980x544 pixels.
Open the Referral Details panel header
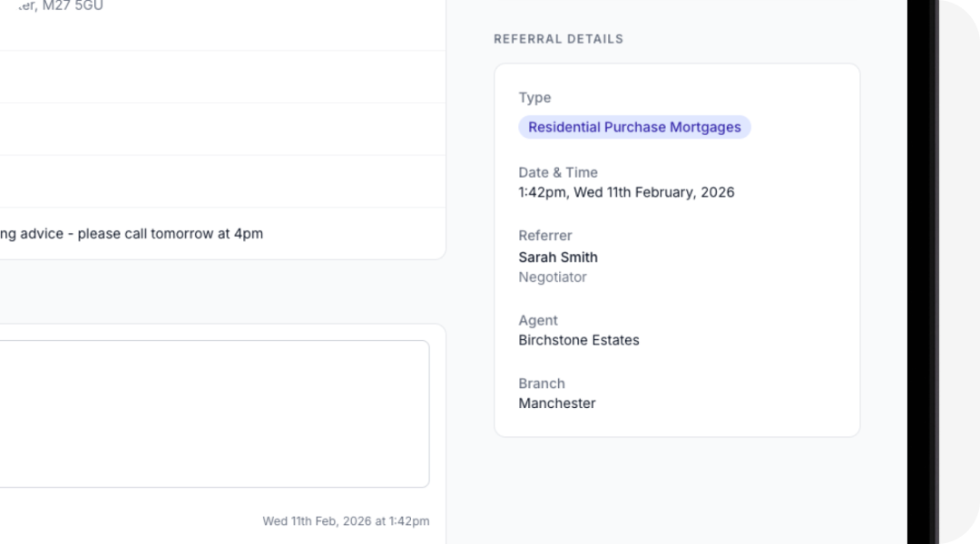[558, 39]
